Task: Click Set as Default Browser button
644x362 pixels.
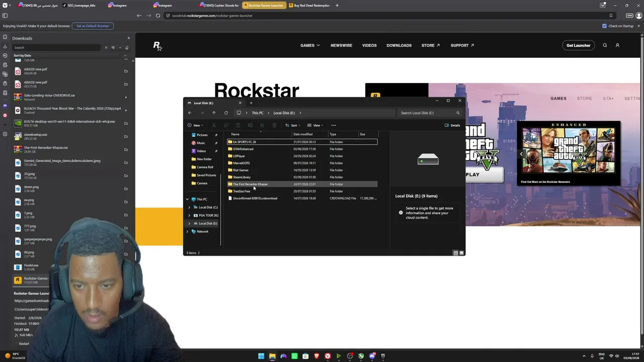Action: tap(93, 26)
